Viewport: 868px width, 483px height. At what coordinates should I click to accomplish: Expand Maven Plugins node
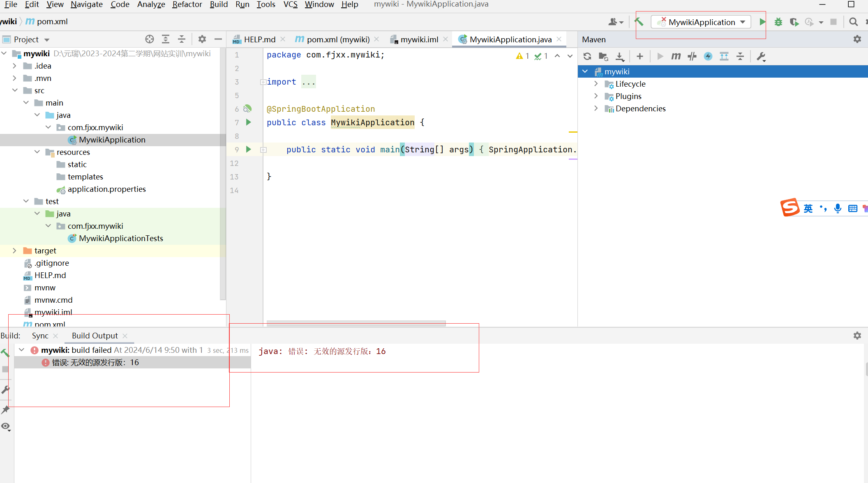coord(596,96)
